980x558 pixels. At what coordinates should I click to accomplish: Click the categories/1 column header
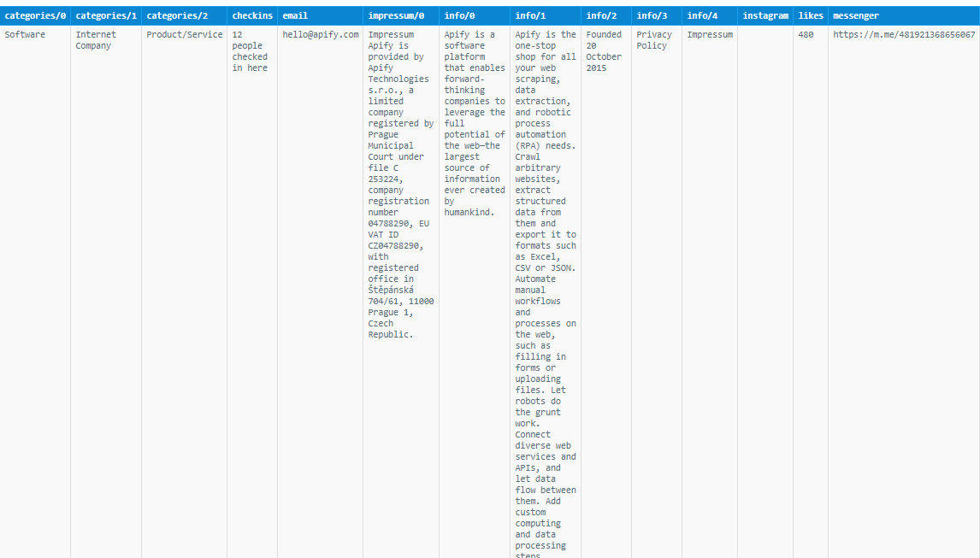point(106,15)
